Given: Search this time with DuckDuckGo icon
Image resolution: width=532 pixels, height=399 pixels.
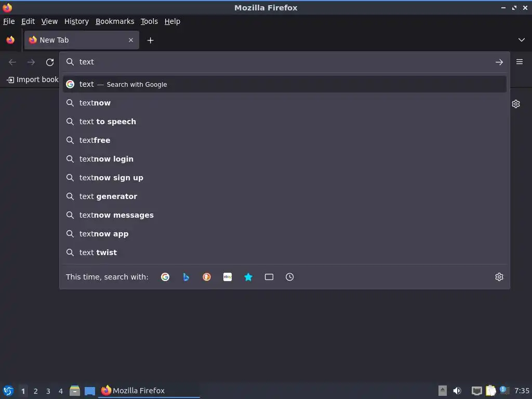Looking at the screenshot, I should 207,277.
